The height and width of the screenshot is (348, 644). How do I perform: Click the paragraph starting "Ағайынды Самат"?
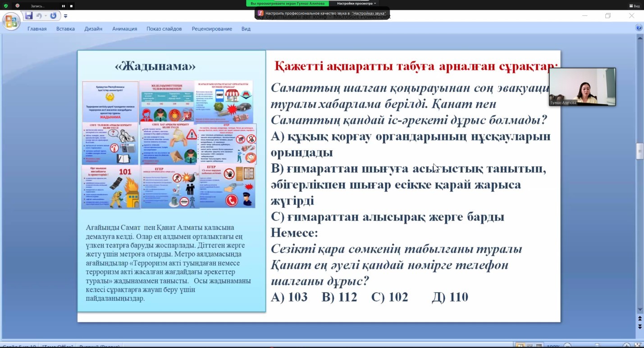pyautogui.click(x=169, y=263)
